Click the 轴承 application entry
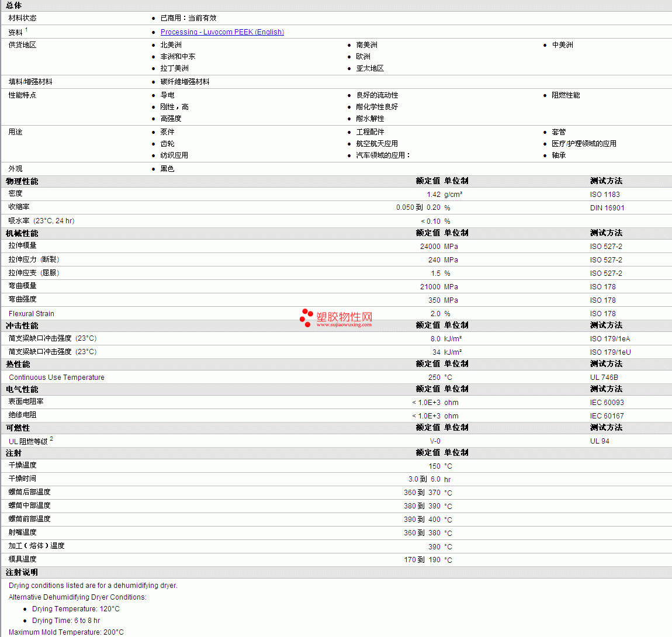Image resolution: width=672 pixels, height=637 pixels. [559, 155]
